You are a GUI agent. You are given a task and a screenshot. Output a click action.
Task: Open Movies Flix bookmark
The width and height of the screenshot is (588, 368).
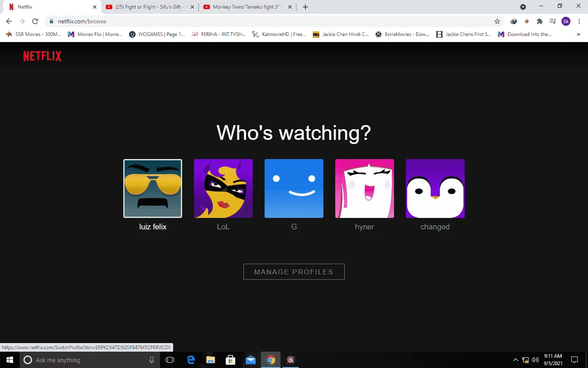(95, 34)
